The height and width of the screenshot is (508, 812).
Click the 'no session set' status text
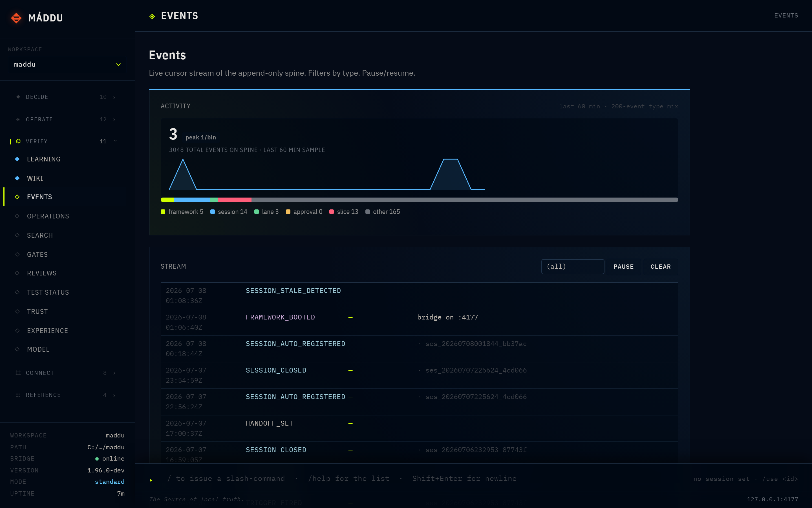click(x=721, y=479)
